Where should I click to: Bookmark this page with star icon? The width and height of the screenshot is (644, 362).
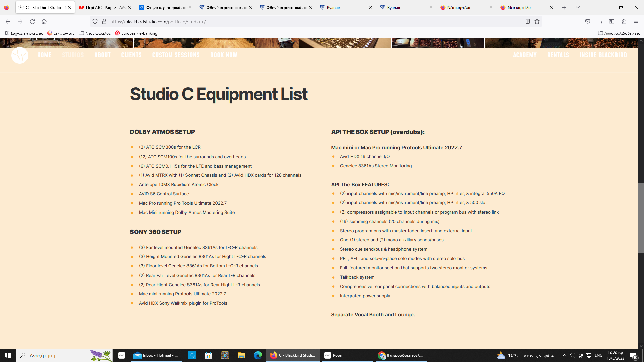pos(537,22)
